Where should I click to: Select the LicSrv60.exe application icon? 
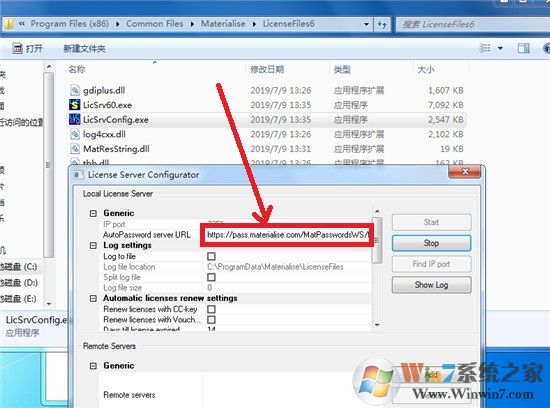(x=74, y=105)
